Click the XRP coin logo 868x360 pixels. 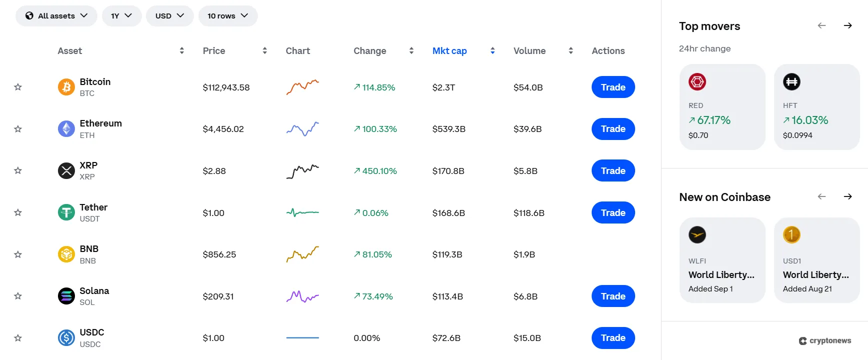(66, 171)
